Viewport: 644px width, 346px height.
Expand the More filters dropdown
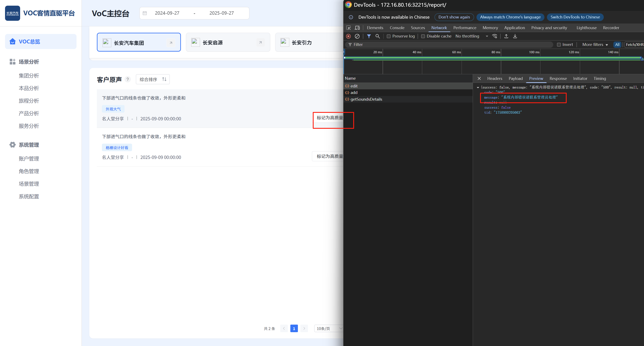[x=595, y=44]
